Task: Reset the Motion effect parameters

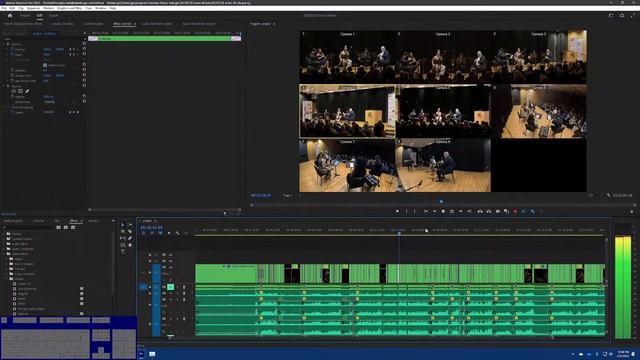Action: 84,44
